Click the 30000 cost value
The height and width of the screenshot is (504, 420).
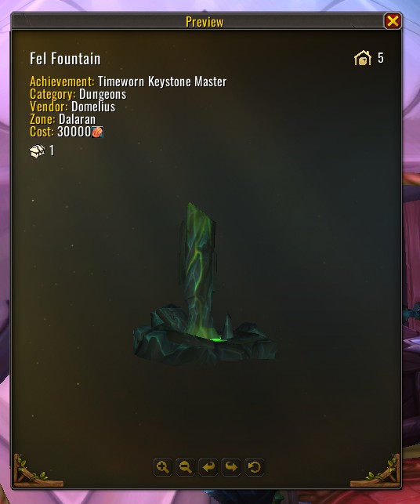pos(74,132)
